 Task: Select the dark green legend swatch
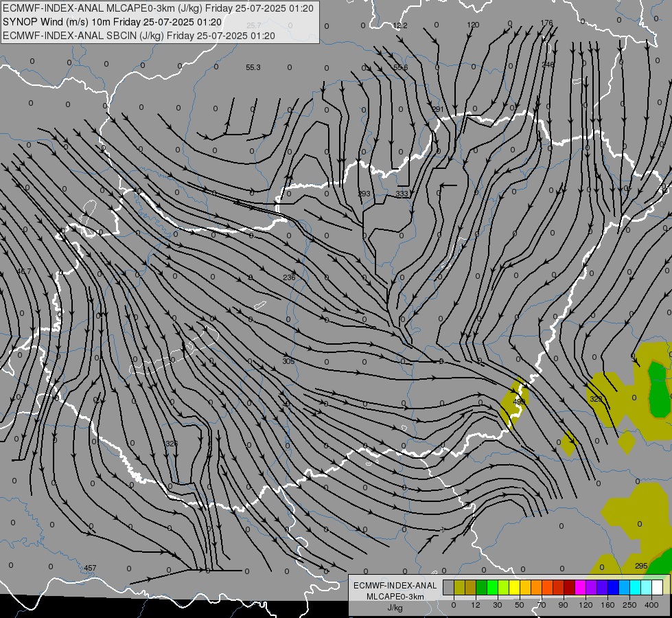pyautogui.click(x=482, y=587)
